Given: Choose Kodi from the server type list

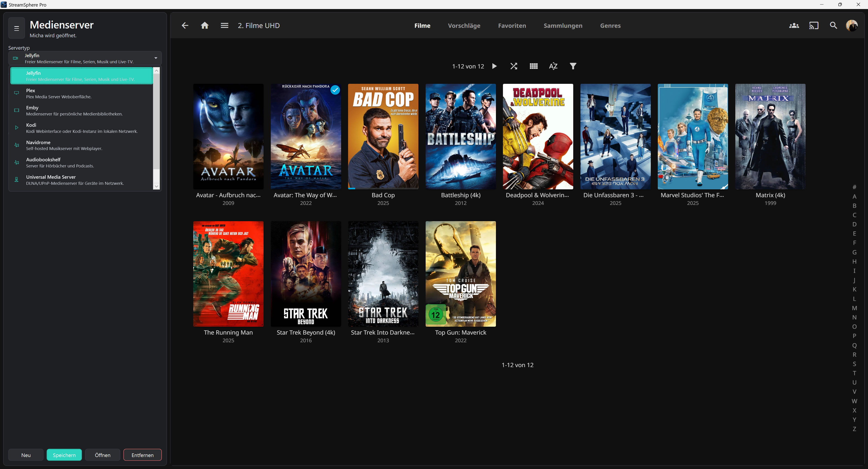Looking at the screenshot, I should click(82, 128).
